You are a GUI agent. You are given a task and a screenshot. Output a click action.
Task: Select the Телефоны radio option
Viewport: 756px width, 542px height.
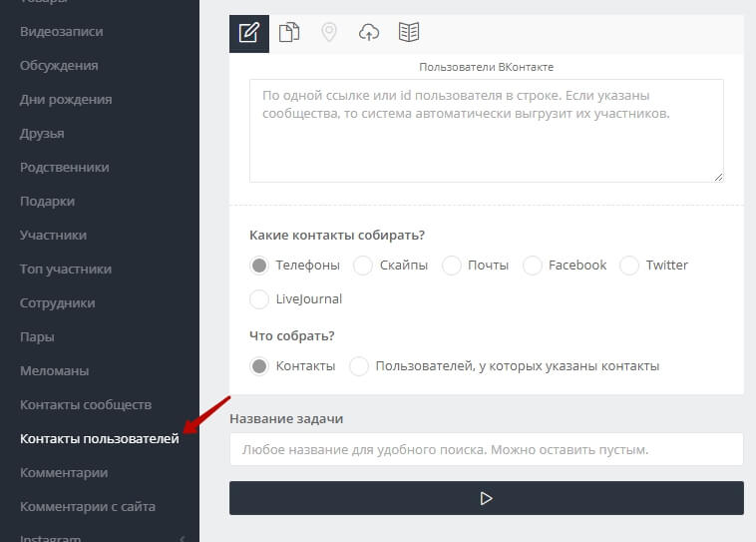click(x=259, y=266)
